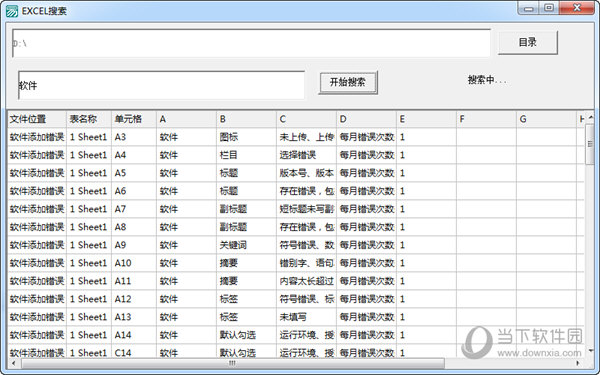Minimize the EXCEL搜索 window
600x375 pixels.
(529, 8)
